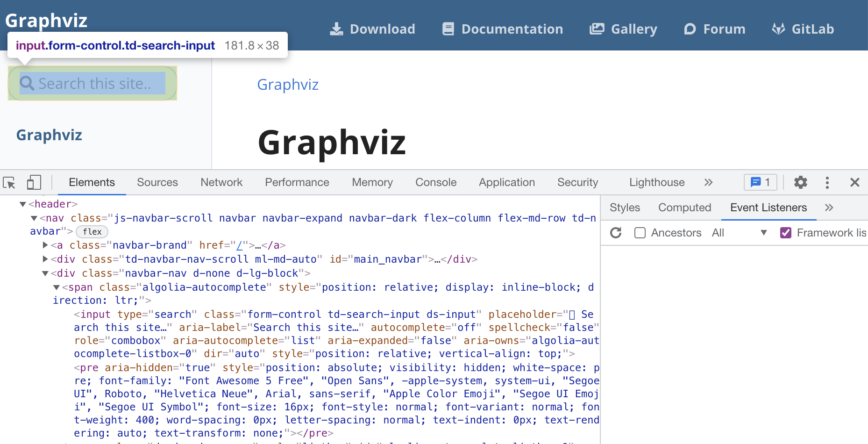Click the Download link text
Viewport: 868px width, 444px height.
[x=382, y=29]
